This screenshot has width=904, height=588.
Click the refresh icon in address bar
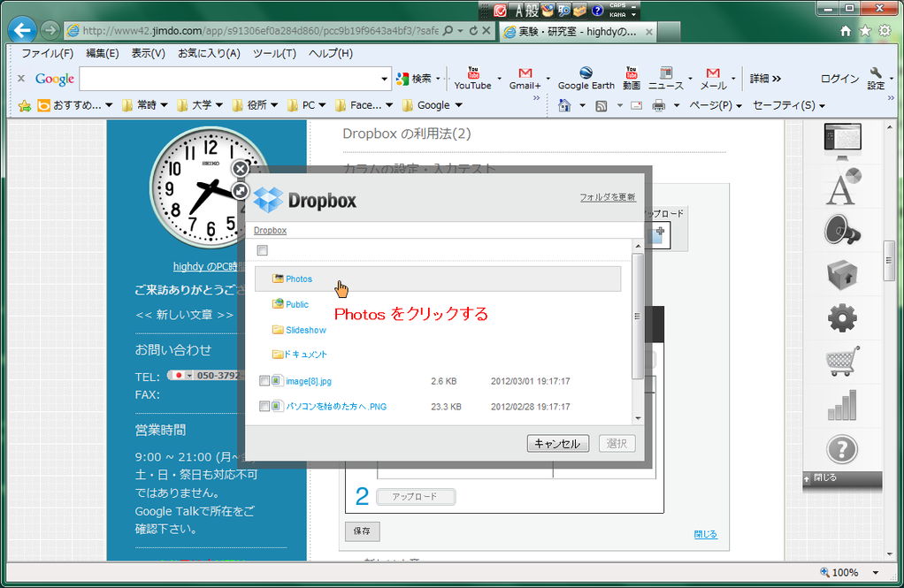pos(473,31)
